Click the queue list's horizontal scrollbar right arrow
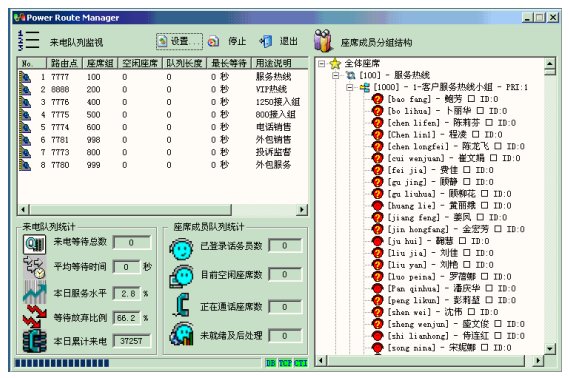Viewport: 570px width, 378px height. (302, 209)
